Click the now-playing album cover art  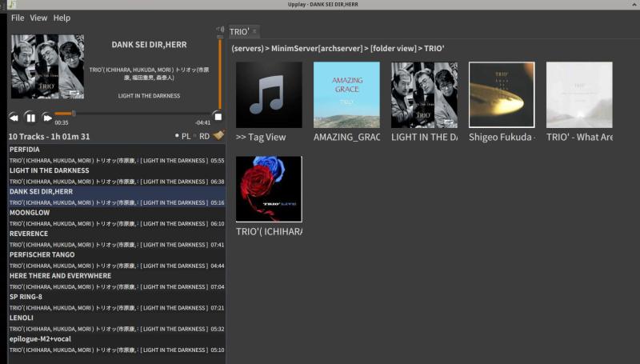(47, 66)
